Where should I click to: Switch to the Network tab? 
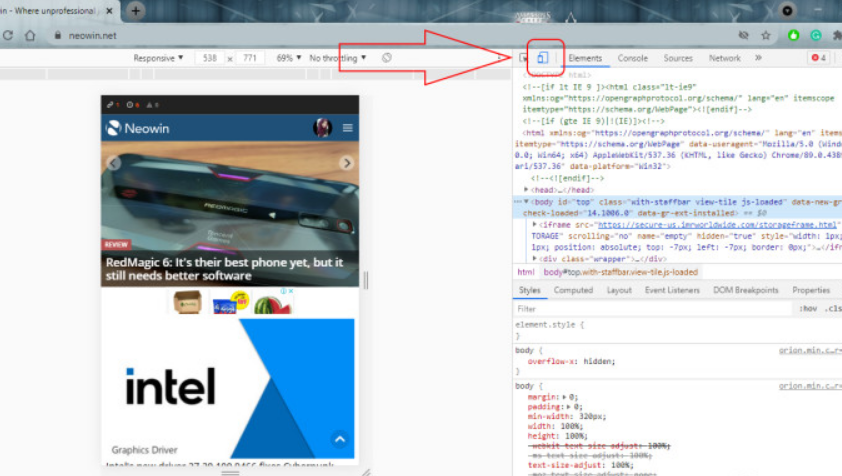[724, 57]
